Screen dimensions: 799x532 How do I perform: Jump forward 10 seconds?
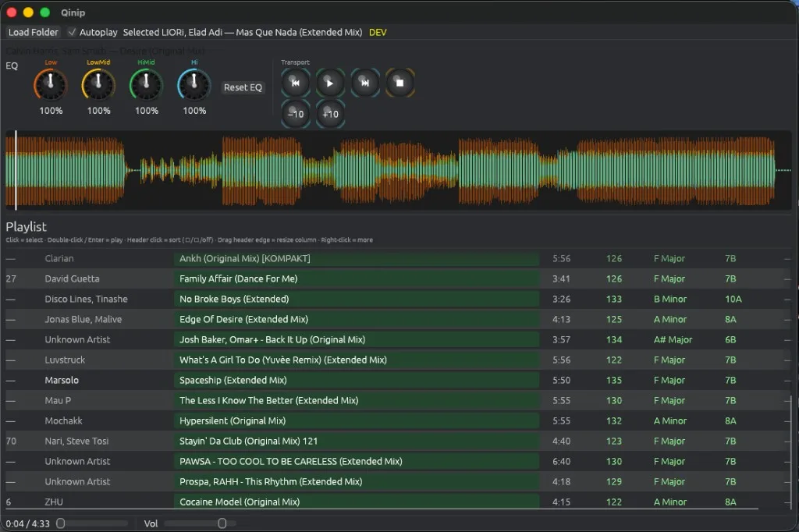tap(330, 114)
